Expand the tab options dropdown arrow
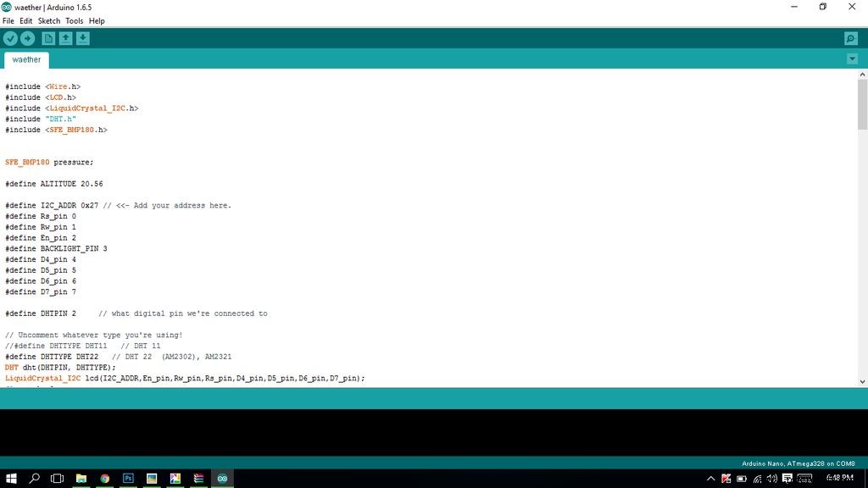This screenshot has height=488, width=868. [852, 59]
